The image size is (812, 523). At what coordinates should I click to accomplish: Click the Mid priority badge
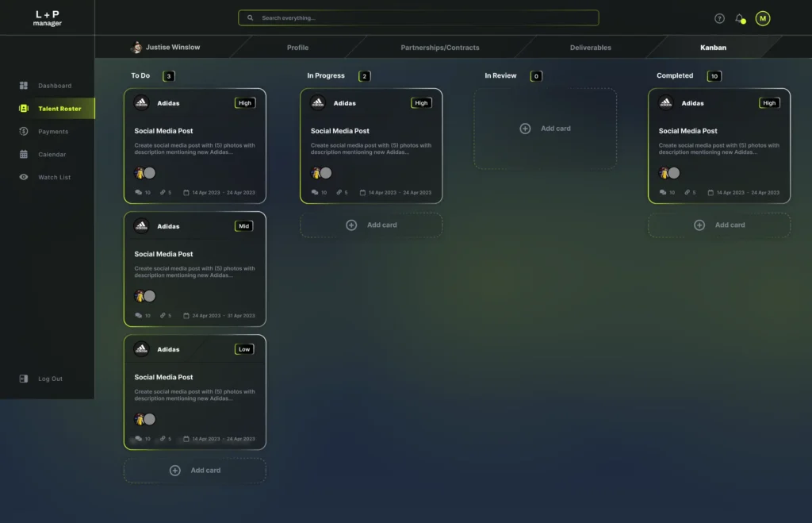pyautogui.click(x=244, y=226)
